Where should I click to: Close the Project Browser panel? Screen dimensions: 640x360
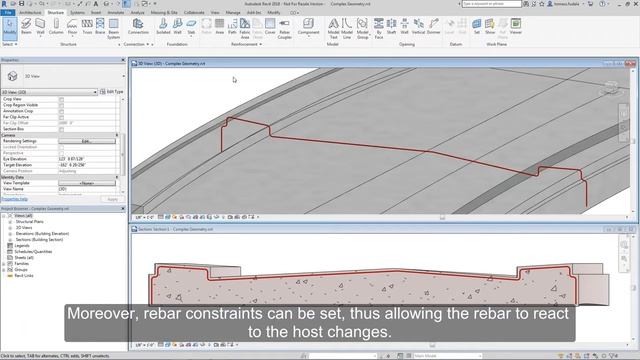[123, 209]
